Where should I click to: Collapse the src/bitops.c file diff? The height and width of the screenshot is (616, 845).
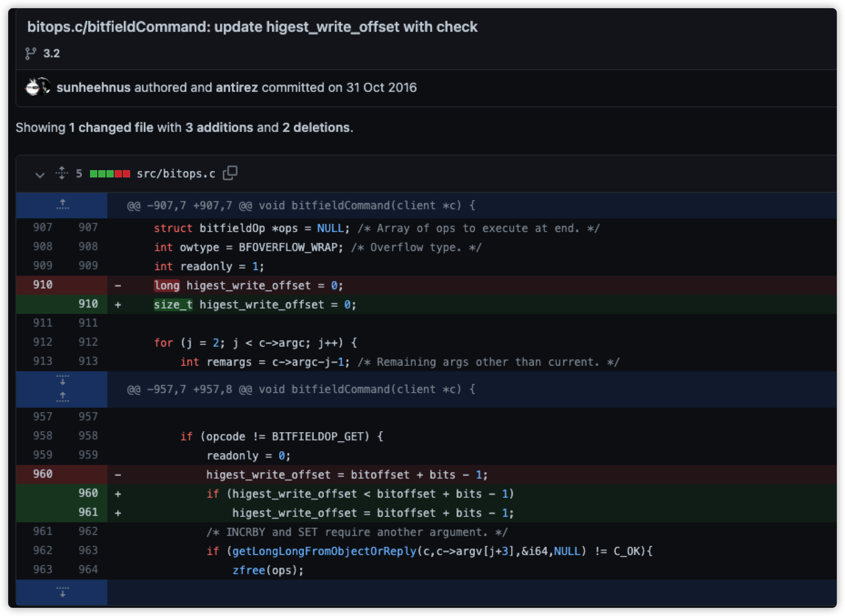[40, 174]
